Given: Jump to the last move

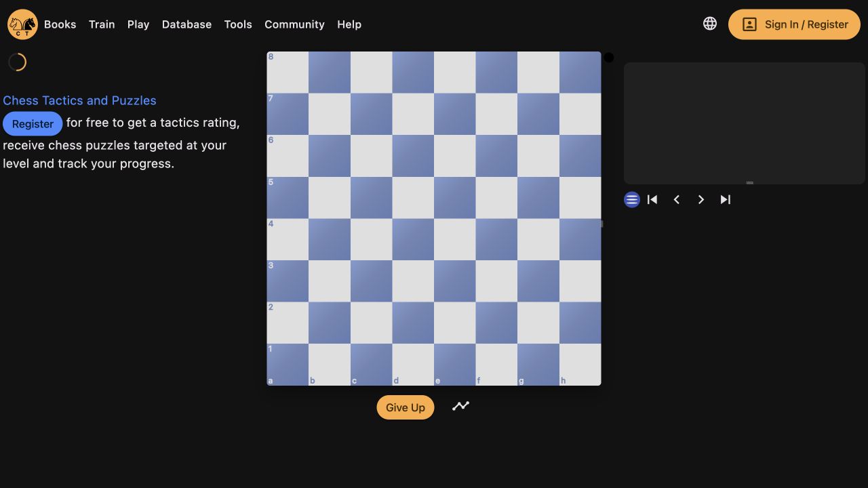Looking at the screenshot, I should pos(726,199).
